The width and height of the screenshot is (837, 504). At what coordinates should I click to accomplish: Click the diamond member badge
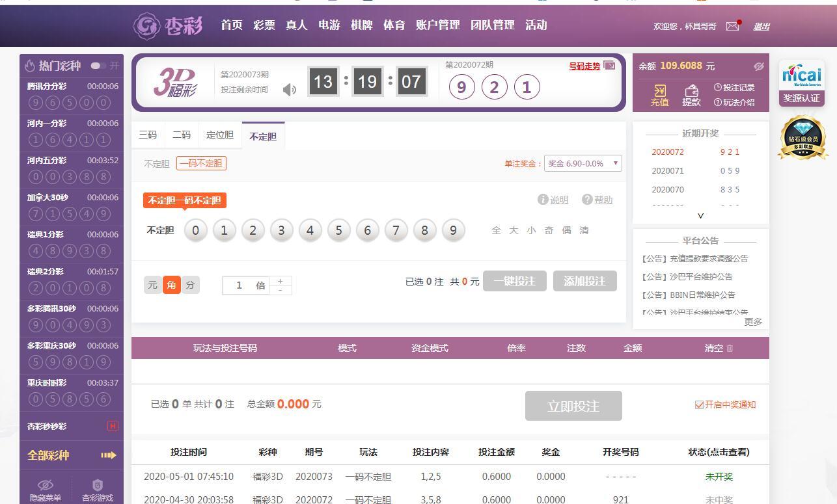803,137
